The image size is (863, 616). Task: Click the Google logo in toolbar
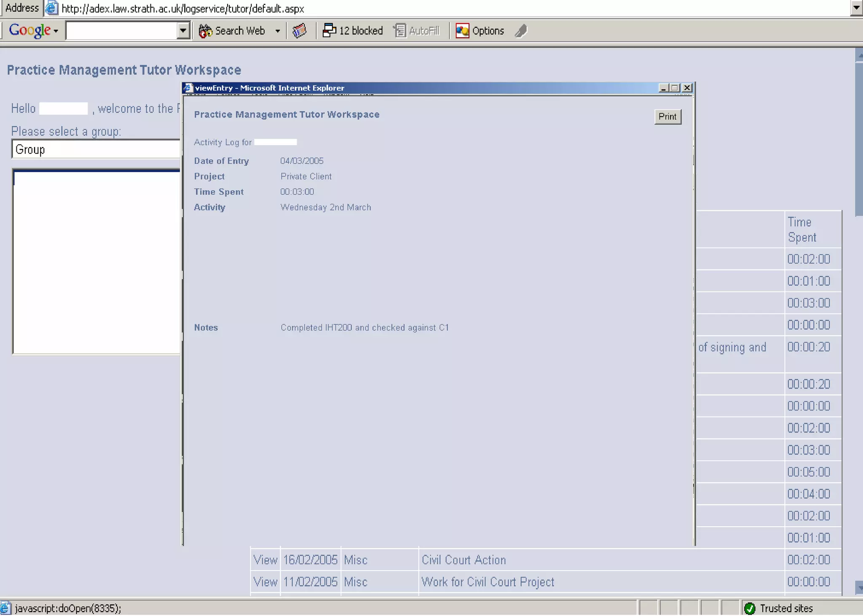point(29,30)
